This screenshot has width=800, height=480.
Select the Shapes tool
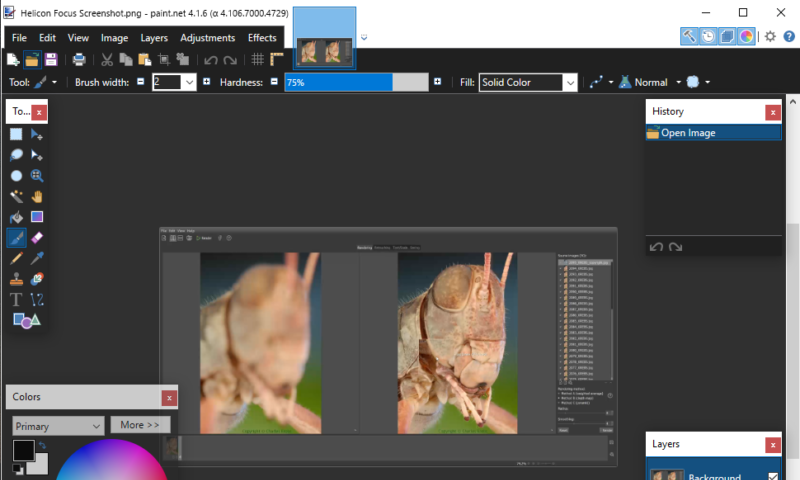pyautogui.click(x=27, y=320)
